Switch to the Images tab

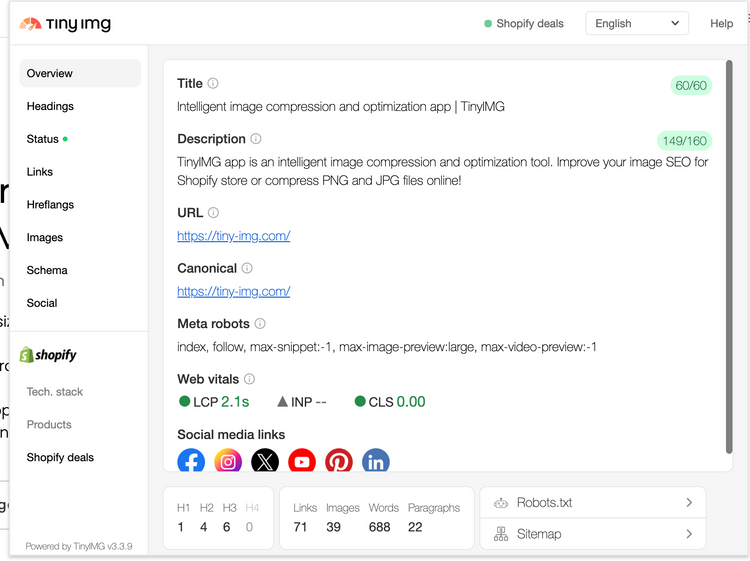coord(44,238)
